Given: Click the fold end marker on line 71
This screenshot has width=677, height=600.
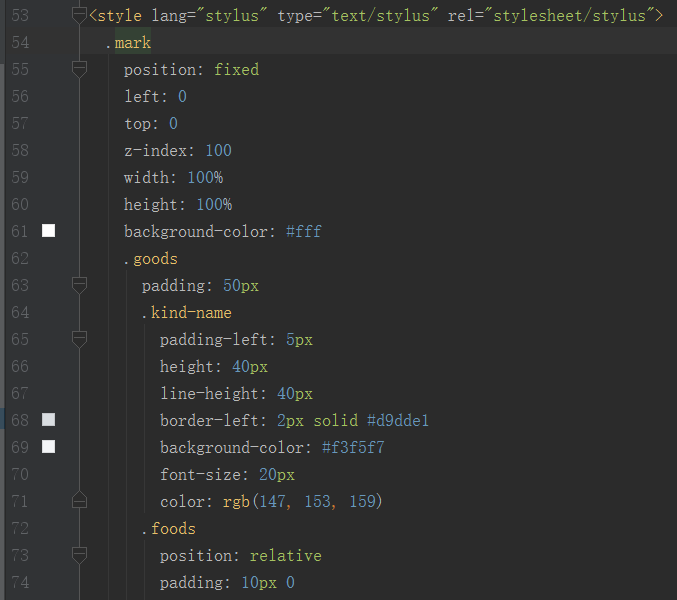Looking at the screenshot, I should [x=79, y=500].
